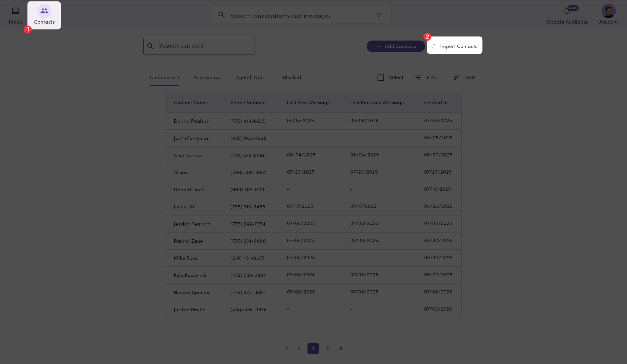Go to next page arrow
The width and height of the screenshot is (627, 364).
pyautogui.click(x=327, y=349)
